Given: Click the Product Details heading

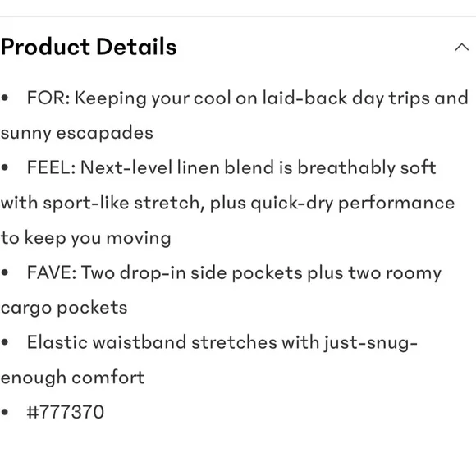Looking at the screenshot, I should [x=89, y=47].
